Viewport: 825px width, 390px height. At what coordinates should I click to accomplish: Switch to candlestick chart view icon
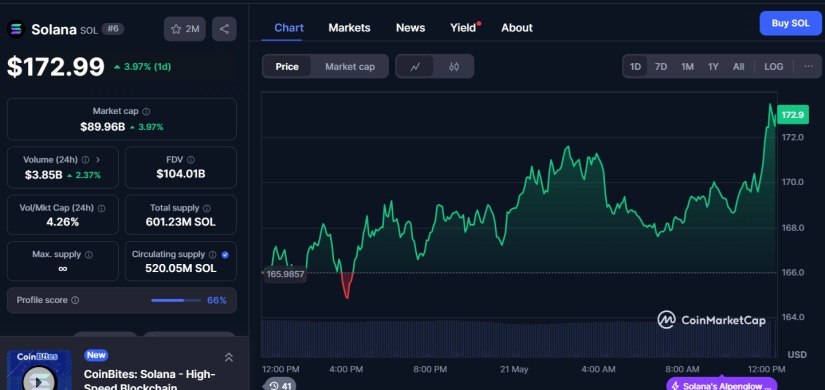pos(454,67)
